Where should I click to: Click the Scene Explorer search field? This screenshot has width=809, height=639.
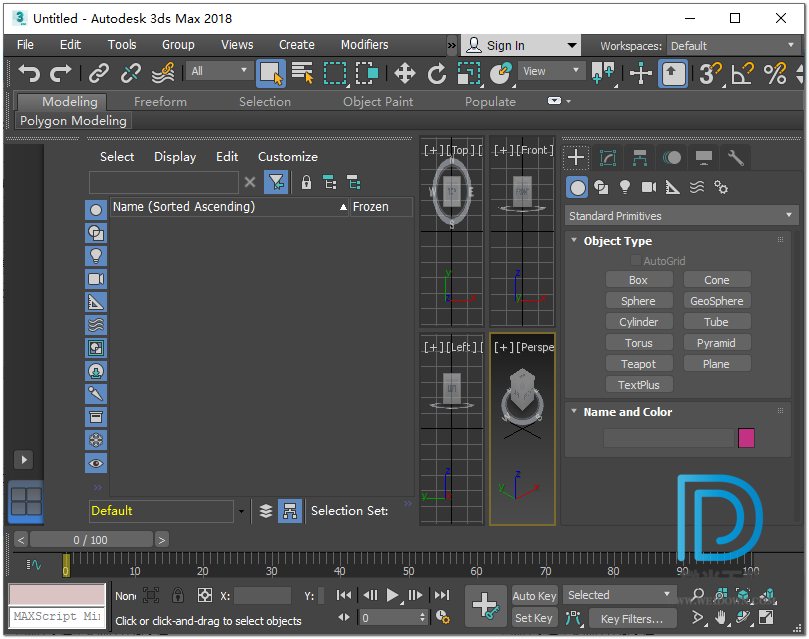[164, 183]
